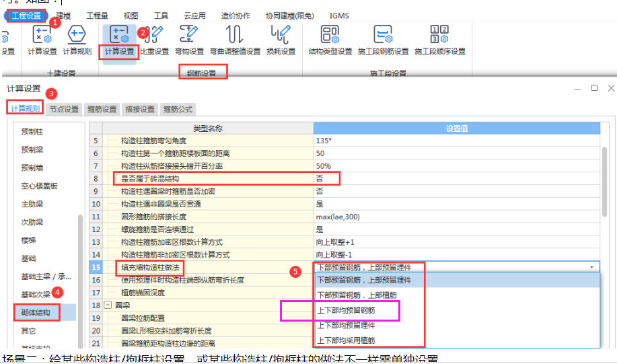
Task: Switch to the 节点设置 dialog tab
Action: 64,110
